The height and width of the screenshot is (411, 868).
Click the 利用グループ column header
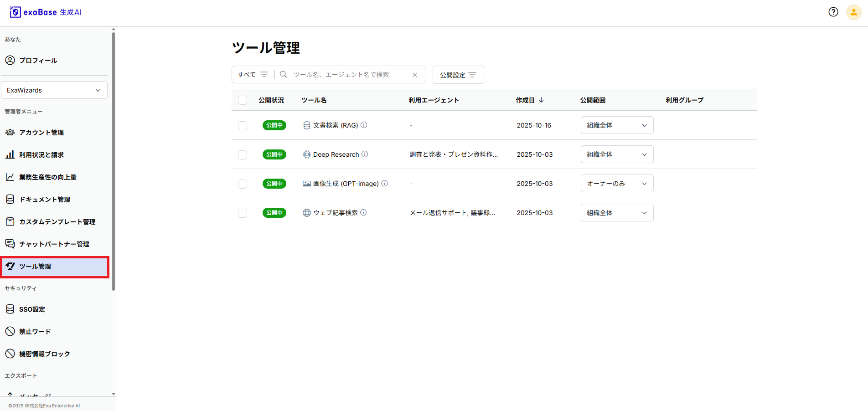coord(685,100)
